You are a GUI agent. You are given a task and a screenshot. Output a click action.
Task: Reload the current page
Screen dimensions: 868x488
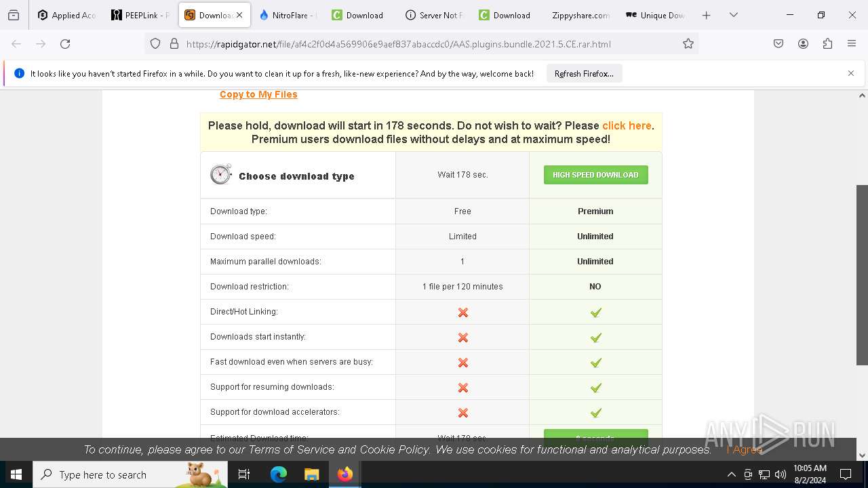click(65, 43)
